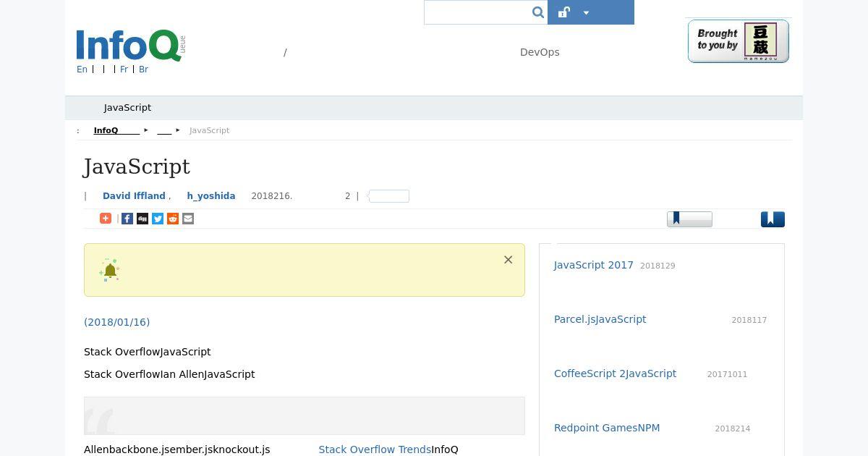Click the unlocked padlock login icon

click(564, 12)
